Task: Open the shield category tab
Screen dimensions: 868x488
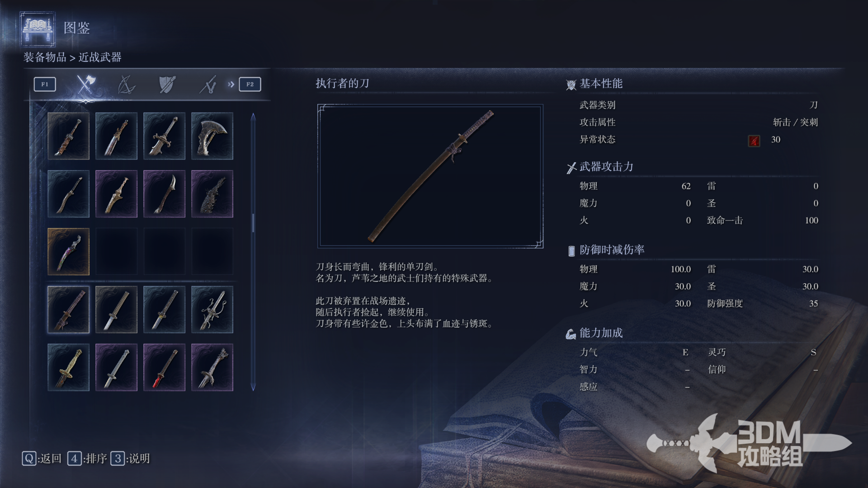Action: pyautogui.click(x=167, y=84)
